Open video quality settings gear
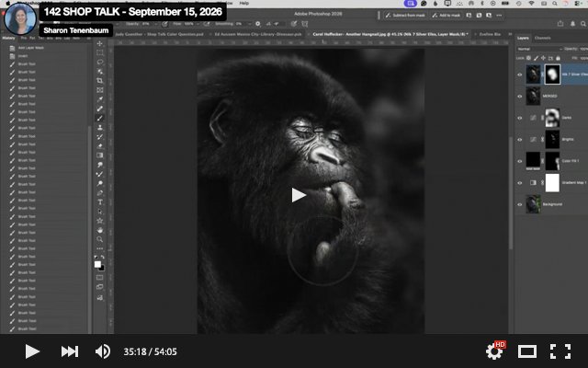This screenshot has height=368, width=588. [x=494, y=351]
